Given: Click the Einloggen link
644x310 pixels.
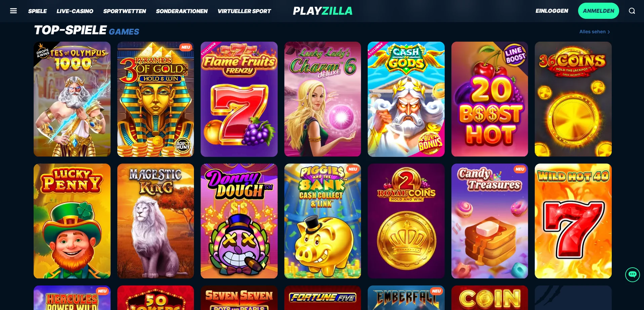Looking at the screenshot, I should tap(552, 11).
